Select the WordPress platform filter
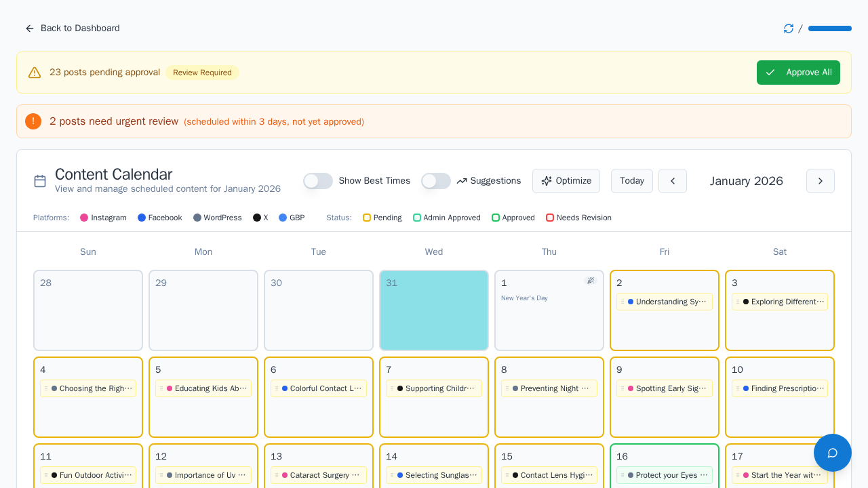 pyautogui.click(x=218, y=218)
